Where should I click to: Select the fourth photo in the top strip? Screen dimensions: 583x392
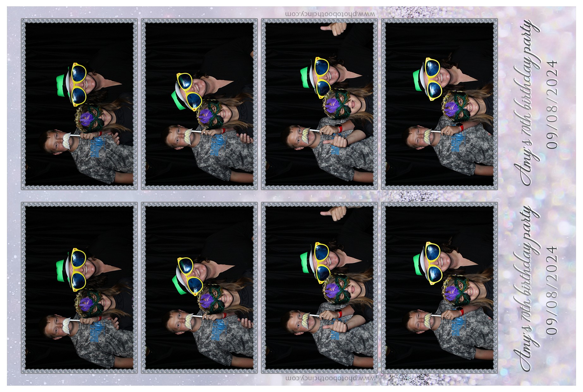[439, 104]
